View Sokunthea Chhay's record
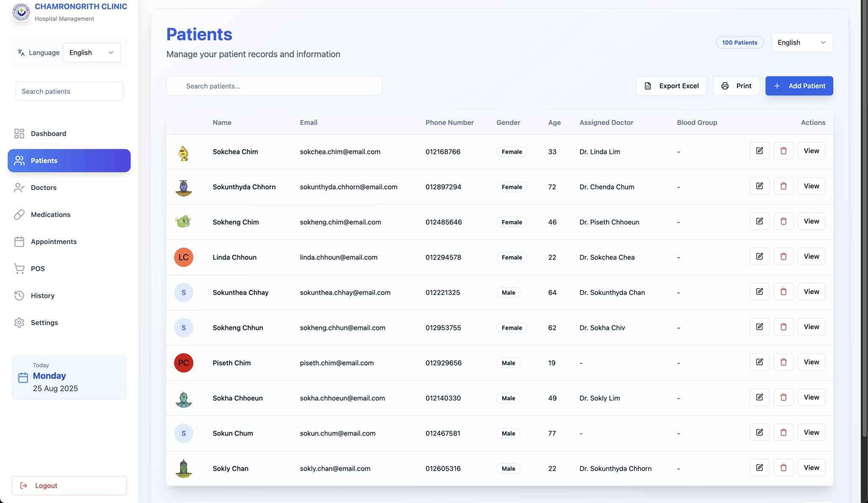868x503 pixels. (811, 291)
